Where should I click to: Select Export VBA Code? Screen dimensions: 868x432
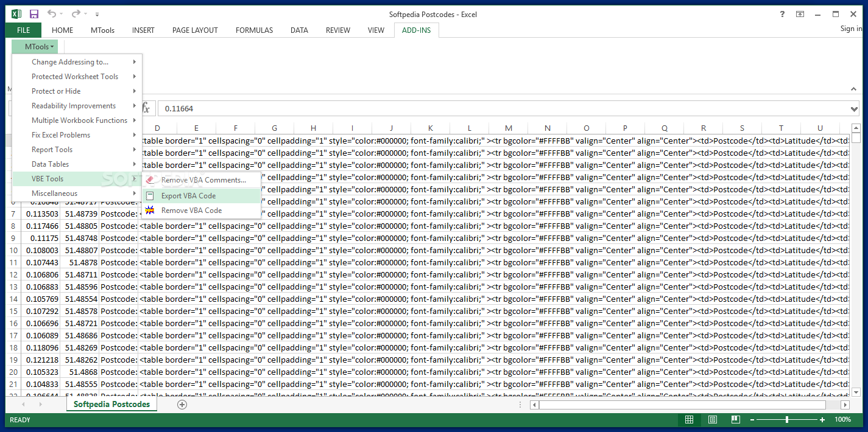tap(202, 196)
